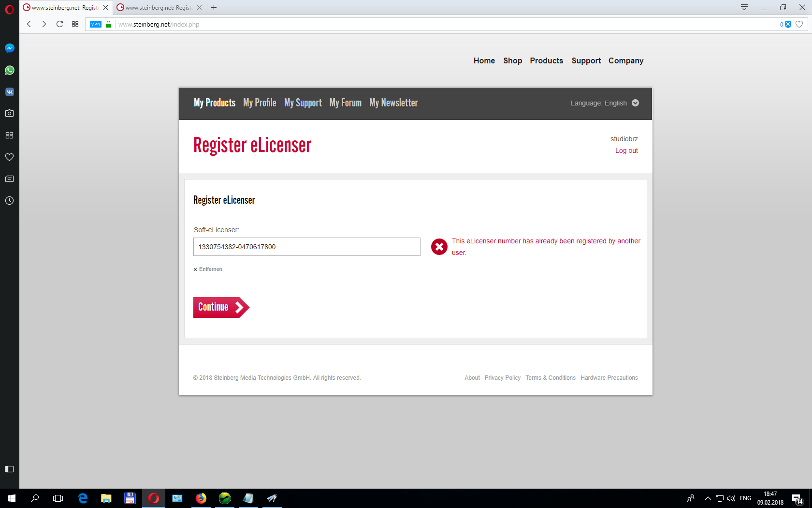Click Log out link
This screenshot has height=508, width=812.
point(626,150)
